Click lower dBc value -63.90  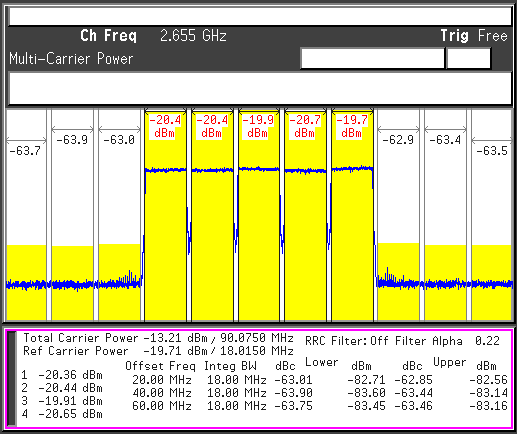(293, 393)
